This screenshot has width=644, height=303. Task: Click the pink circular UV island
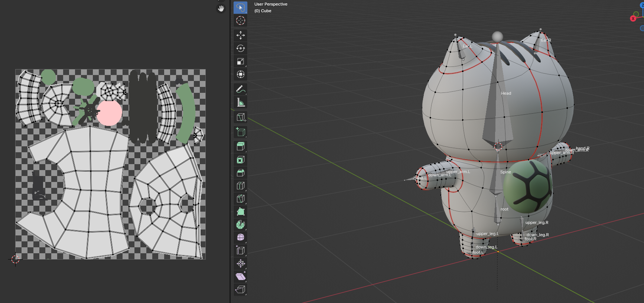pyautogui.click(x=109, y=113)
